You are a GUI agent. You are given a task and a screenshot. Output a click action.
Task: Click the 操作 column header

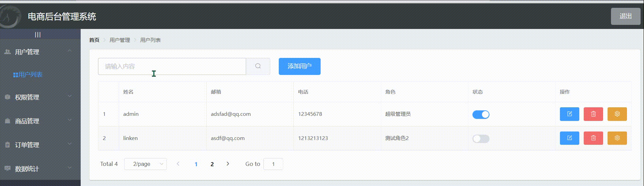pos(565,92)
